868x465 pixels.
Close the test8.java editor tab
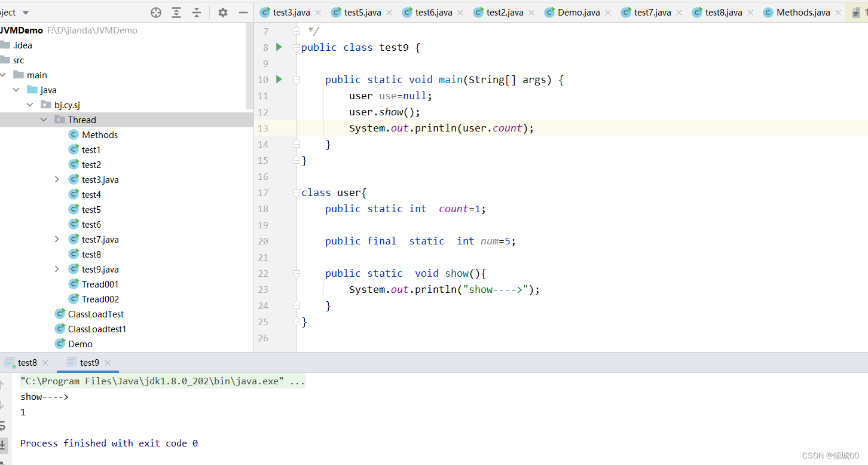point(750,13)
